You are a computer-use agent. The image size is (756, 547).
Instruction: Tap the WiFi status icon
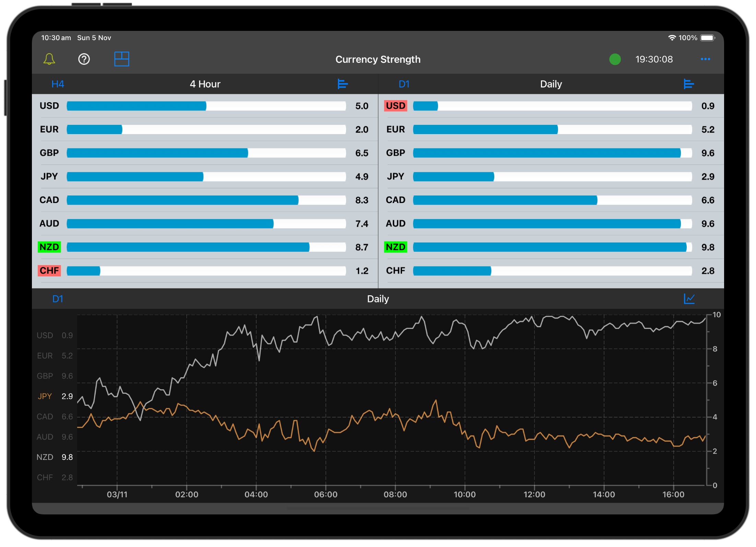click(672, 38)
